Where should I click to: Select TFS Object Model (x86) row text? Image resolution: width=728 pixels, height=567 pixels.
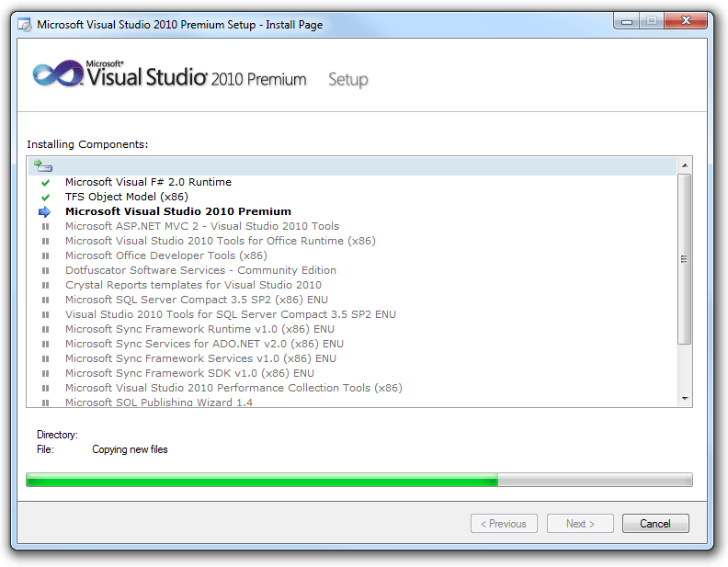pyautogui.click(x=127, y=198)
